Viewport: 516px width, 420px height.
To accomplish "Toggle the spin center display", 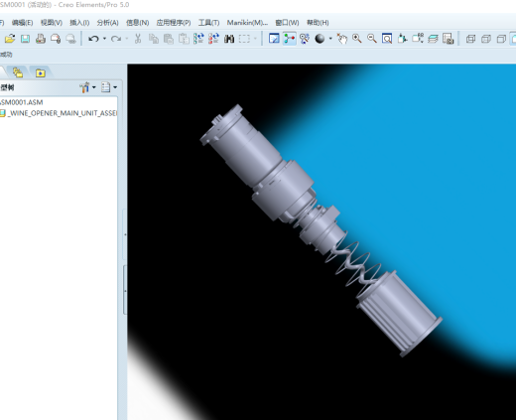I will [x=289, y=39].
